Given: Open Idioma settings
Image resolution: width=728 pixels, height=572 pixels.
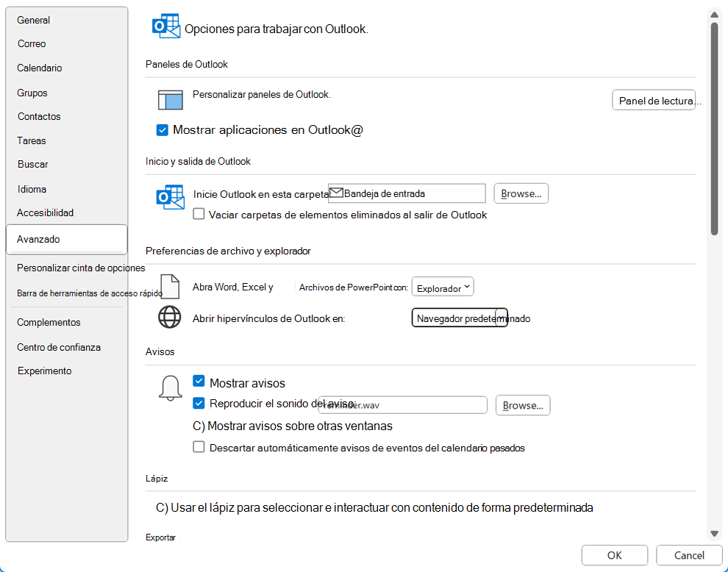Looking at the screenshot, I should click(x=32, y=190).
